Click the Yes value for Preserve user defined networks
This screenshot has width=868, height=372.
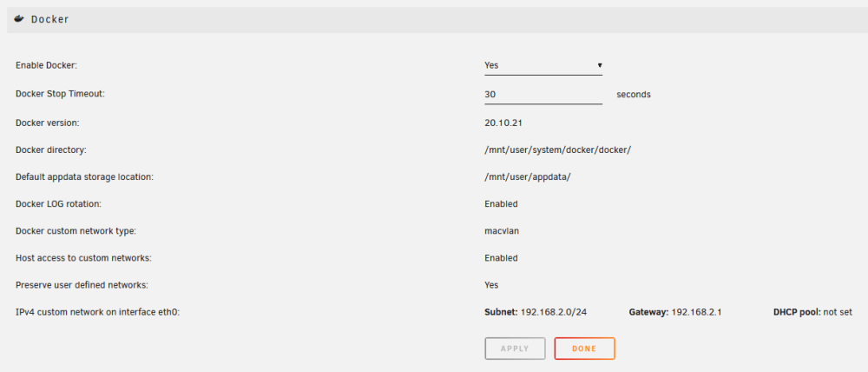pos(491,285)
